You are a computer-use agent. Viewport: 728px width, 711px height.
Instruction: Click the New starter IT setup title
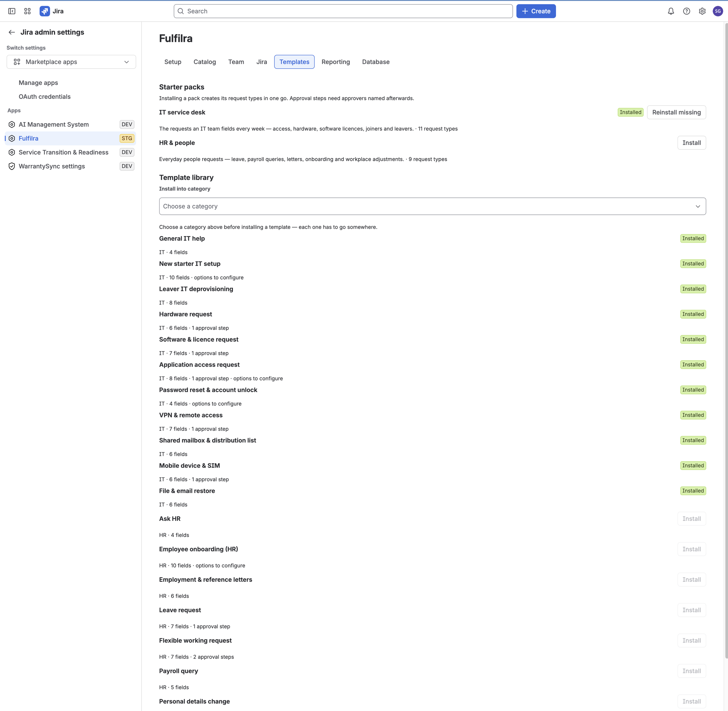click(x=190, y=264)
